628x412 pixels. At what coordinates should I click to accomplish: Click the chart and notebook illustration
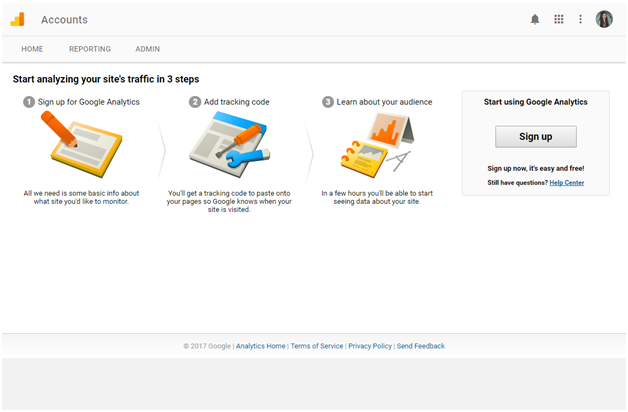tap(377, 145)
